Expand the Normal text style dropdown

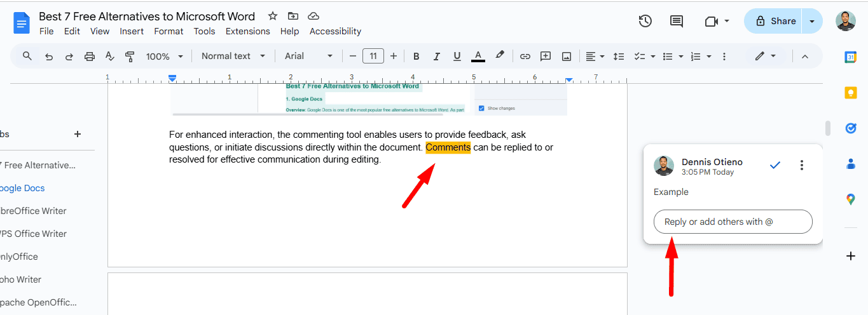233,56
